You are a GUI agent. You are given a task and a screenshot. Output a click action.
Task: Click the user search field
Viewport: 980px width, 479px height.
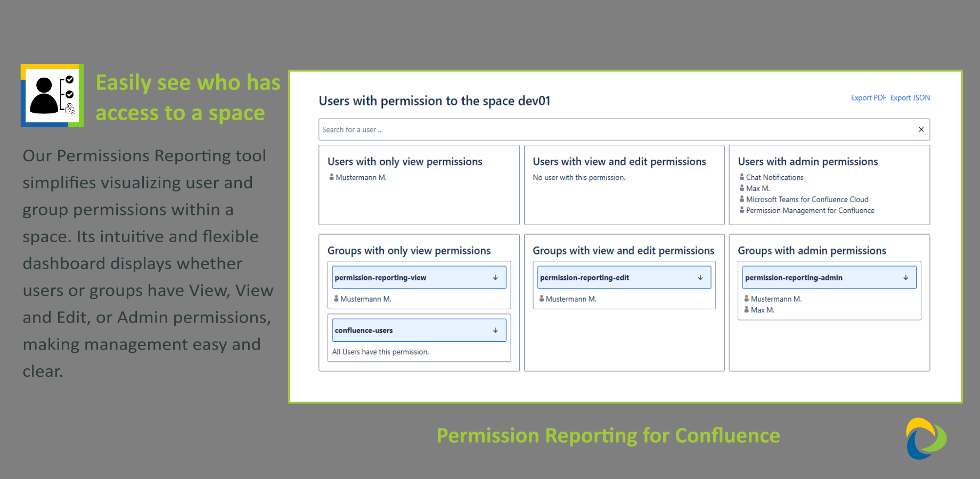point(533,129)
